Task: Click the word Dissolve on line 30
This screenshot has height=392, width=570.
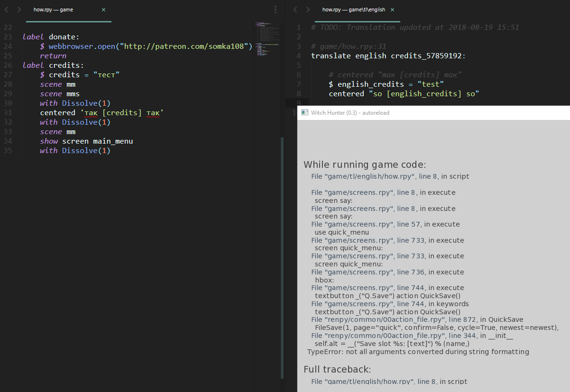Action: pos(80,103)
